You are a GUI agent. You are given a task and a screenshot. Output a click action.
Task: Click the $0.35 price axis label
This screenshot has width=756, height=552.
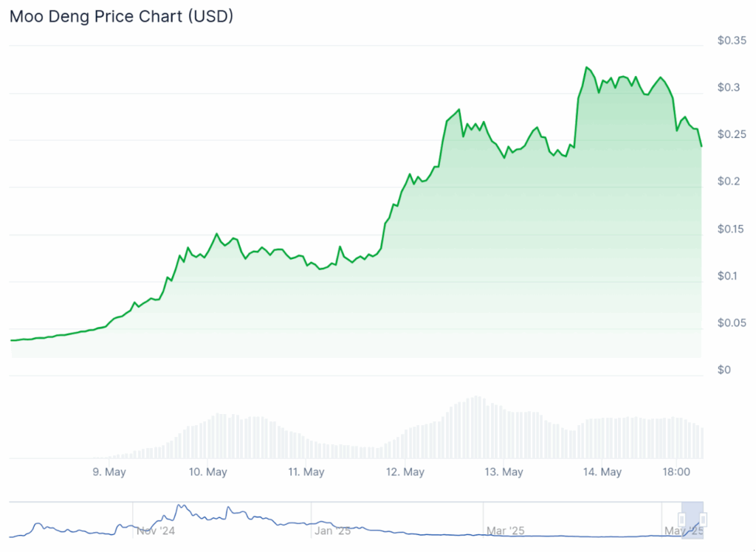(x=732, y=41)
